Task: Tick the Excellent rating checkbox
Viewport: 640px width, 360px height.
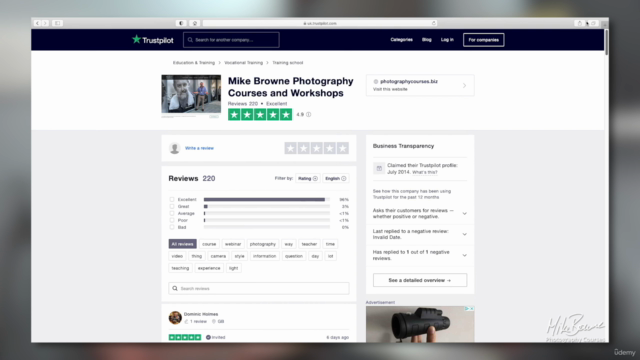Action: click(172, 200)
